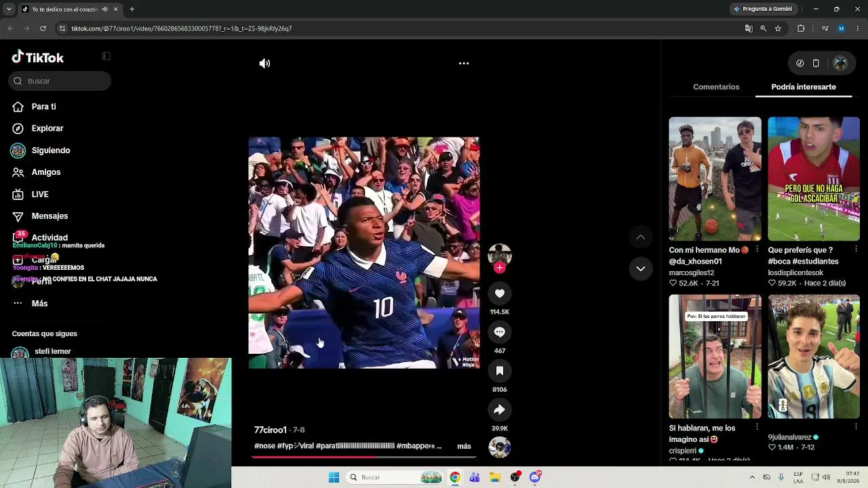Open options for 'Que preferís que?' video
Image resolution: width=868 pixels, height=488 pixels.
point(856,249)
